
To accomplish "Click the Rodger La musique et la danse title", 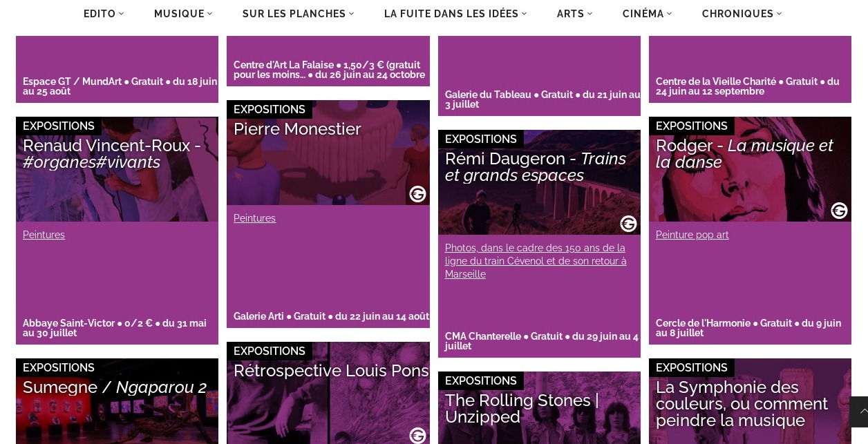I will [x=744, y=154].
